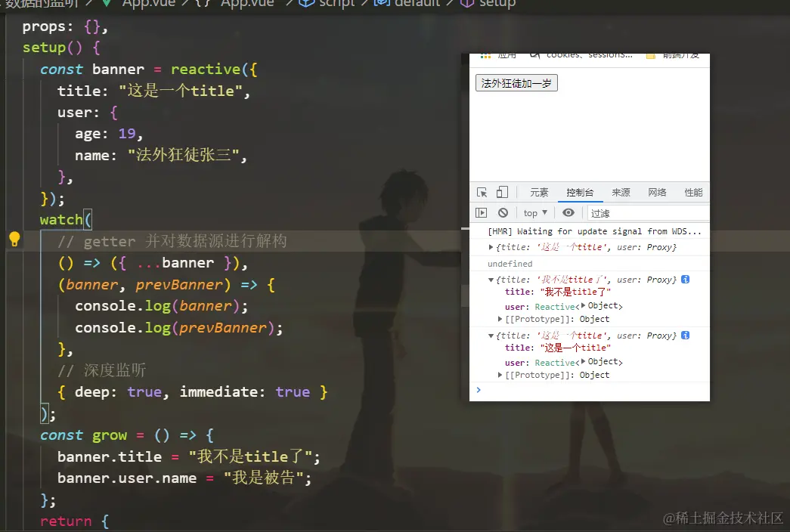
Task: Click the title: "我不是title了" property
Action: tap(558, 292)
